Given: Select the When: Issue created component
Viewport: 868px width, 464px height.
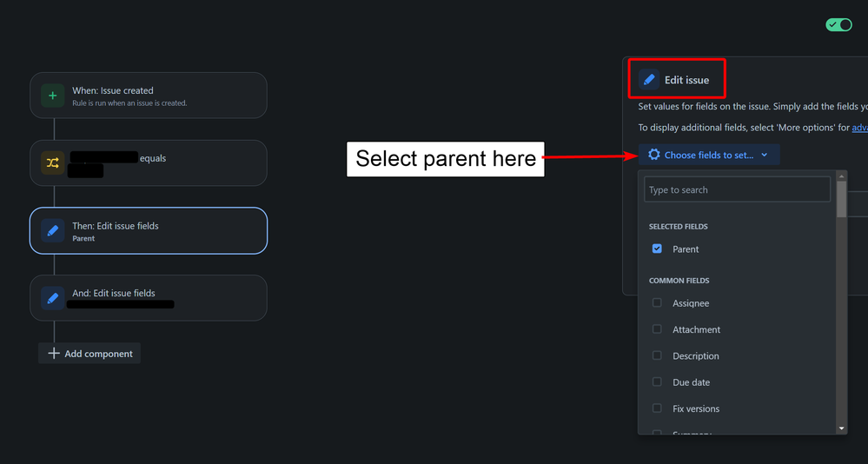Looking at the screenshot, I should [149, 96].
